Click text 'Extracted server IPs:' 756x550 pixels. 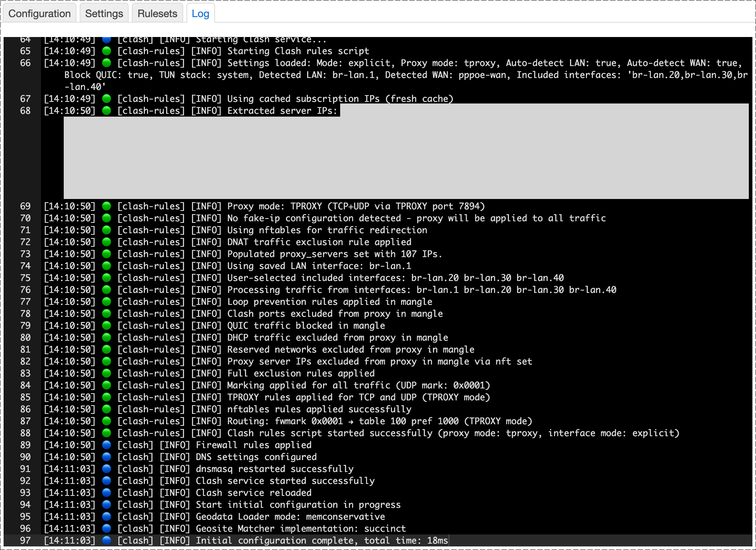click(x=282, y=111)
